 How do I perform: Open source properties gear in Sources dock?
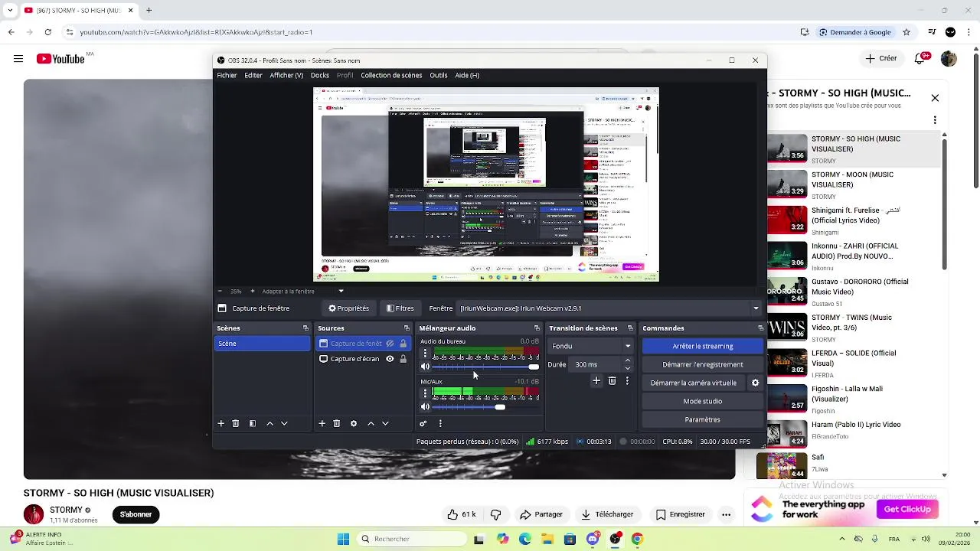354,423
